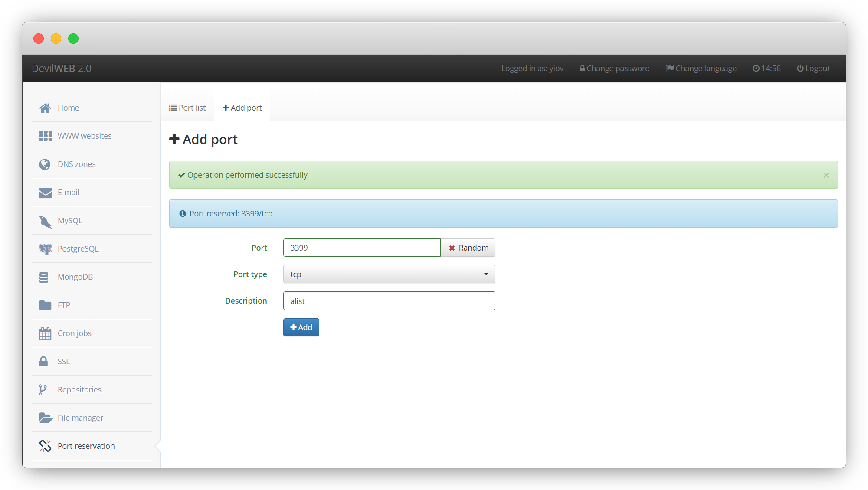Toggle the Random port button

tap(468, 248)
